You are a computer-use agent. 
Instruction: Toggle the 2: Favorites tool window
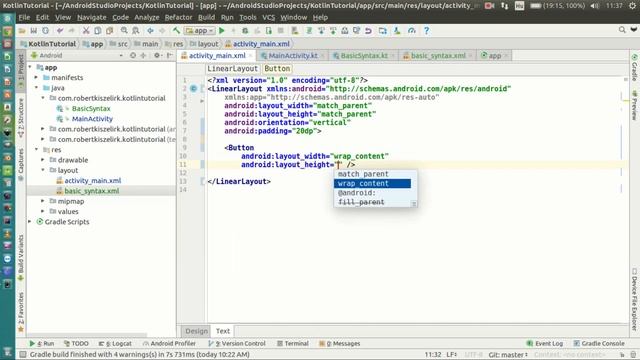click(x=21, y=312)
